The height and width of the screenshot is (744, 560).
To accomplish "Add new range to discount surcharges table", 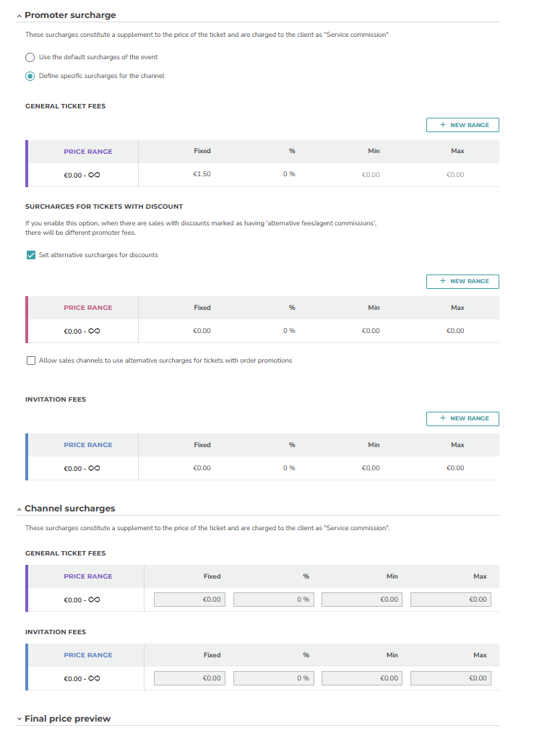I will point(462,282).
